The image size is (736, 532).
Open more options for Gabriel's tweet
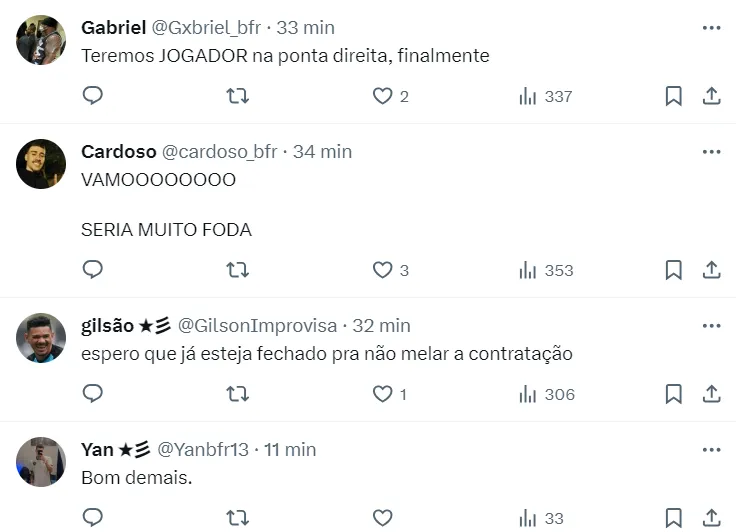click(711, 28)
